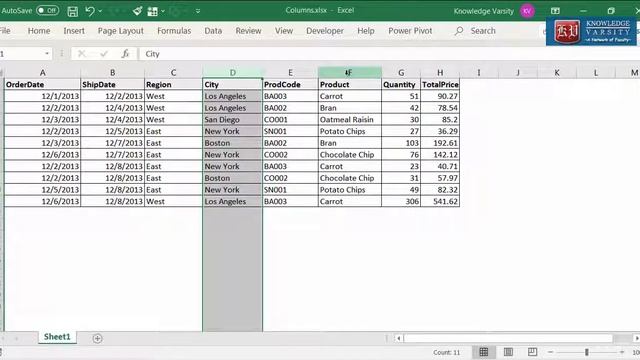Select column G header
640x360 pixels.
(x=401, y=73)
